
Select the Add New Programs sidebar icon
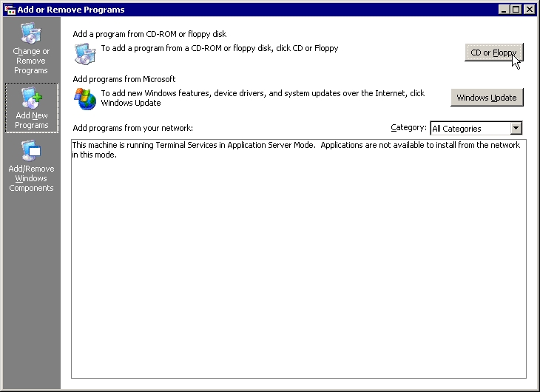tap(31, 98)
